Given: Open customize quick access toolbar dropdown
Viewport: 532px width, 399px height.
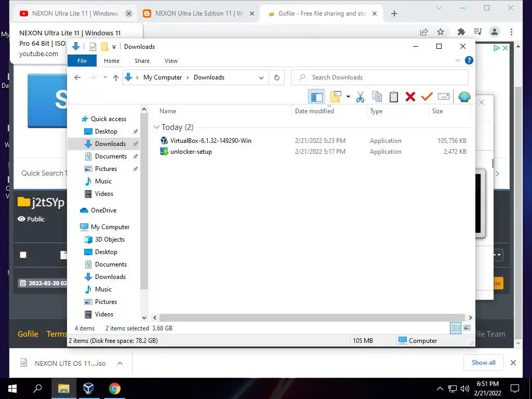Looking at the screenshot, I should point(114,47).
